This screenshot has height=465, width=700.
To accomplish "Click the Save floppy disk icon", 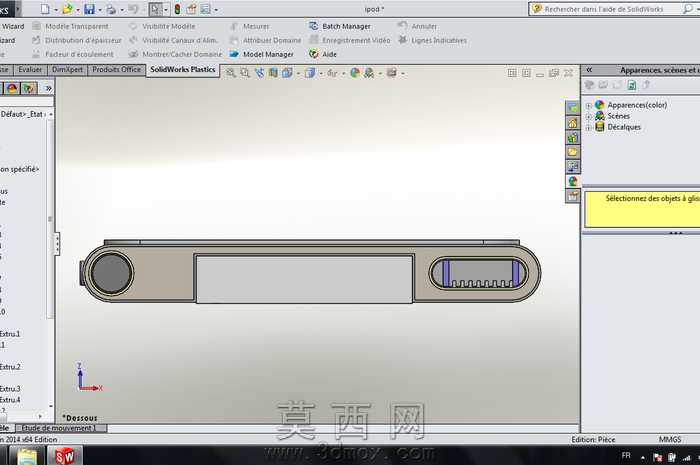I will pos(89,9).
